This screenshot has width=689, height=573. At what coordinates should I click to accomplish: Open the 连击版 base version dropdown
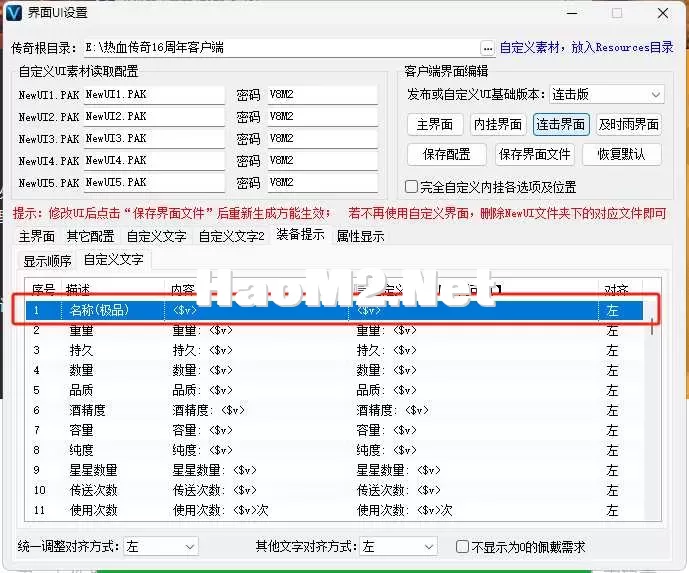coord(606,94)
